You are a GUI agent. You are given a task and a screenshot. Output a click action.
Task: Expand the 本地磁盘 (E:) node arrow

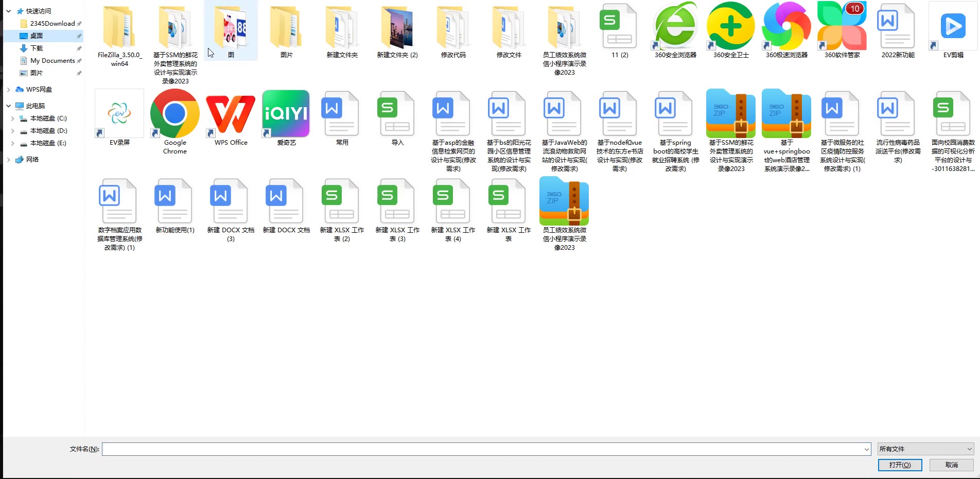[13, 143]
